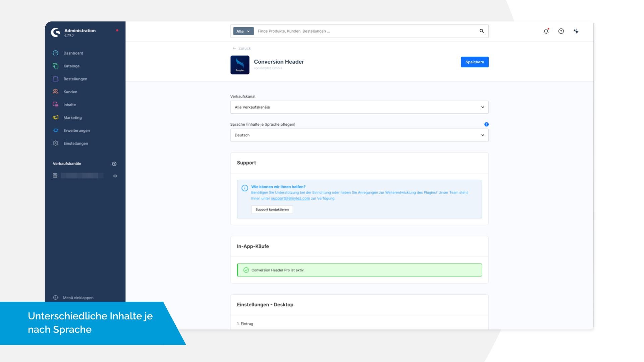Click green checkmark in Pro active banner
Screen dimensions: 644x362
(x=246, y=270)
